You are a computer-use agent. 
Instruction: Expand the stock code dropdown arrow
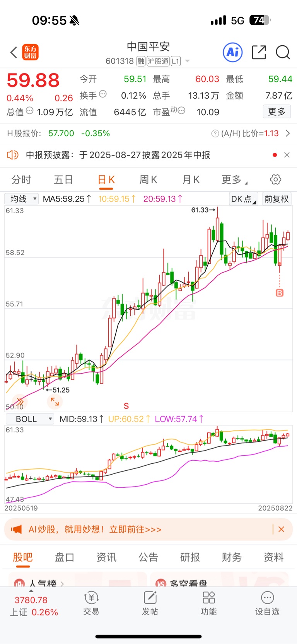[188, 61]
